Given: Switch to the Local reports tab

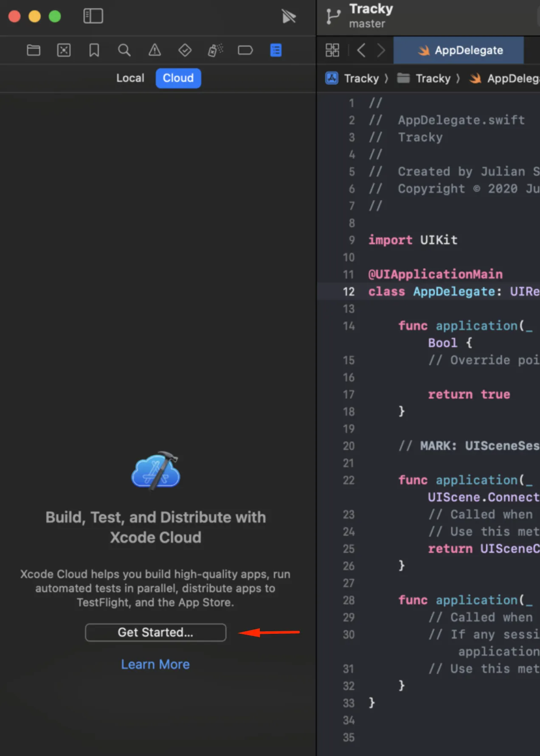Looking at the screenshot, I should [130, 78].
